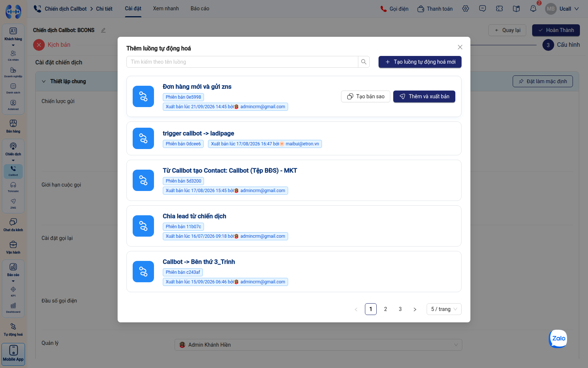Click the Zalo chat floating button
Image resolution: width=588 pixels, height=368 pixels.
click(558, 339)
